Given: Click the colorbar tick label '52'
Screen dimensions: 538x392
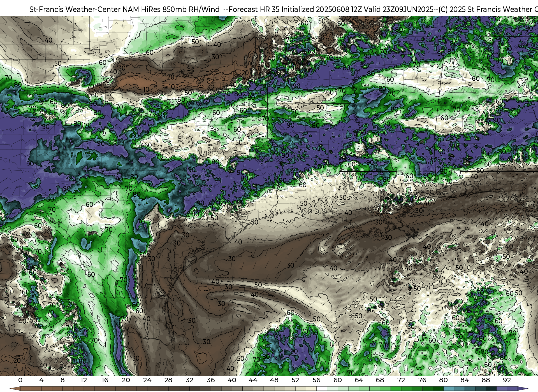Looking at the screenshot, I should tap(295, 380).
